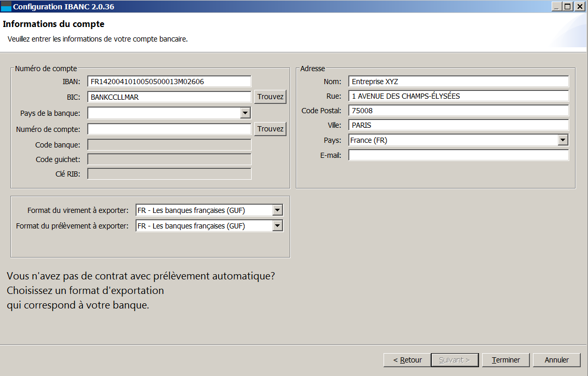Click Trouvez button next to Numéro de compte
Screen dimensions: 588x376
(x=270, y=129)
